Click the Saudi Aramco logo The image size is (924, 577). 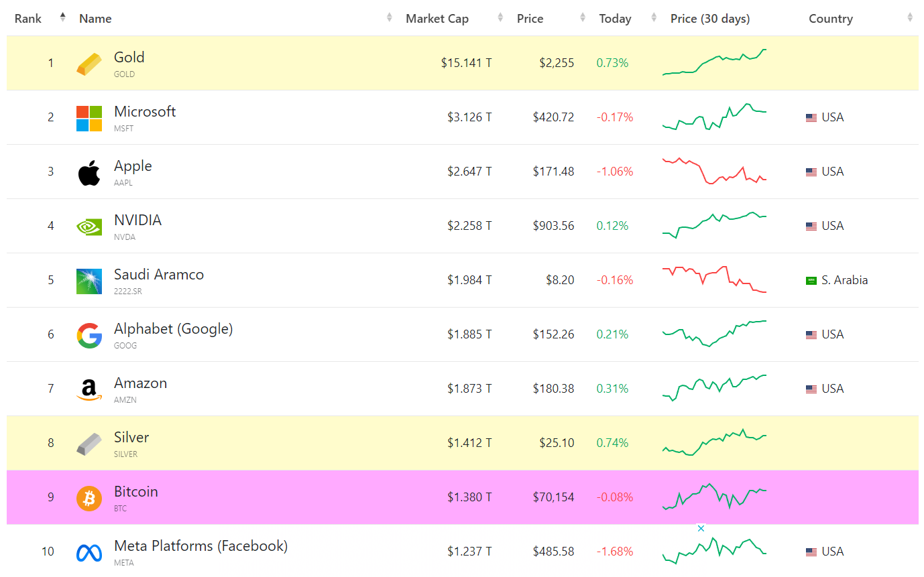tap(89, 281)
